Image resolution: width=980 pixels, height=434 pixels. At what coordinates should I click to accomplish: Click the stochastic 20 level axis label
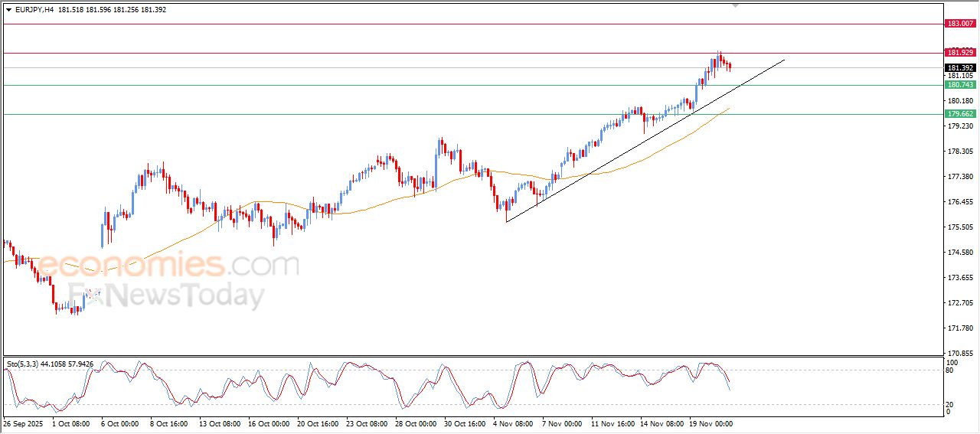(x=952, y=404)
